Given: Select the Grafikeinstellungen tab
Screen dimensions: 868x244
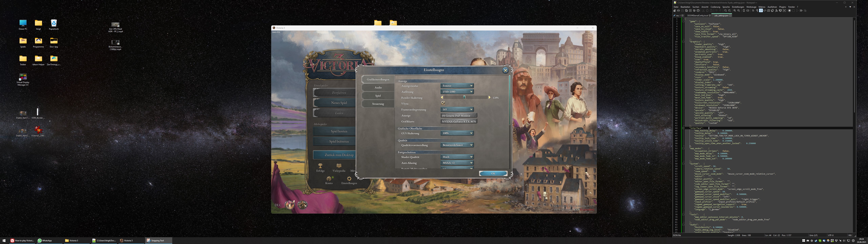Looking at the screenshot, I should [x=378, y=79].
